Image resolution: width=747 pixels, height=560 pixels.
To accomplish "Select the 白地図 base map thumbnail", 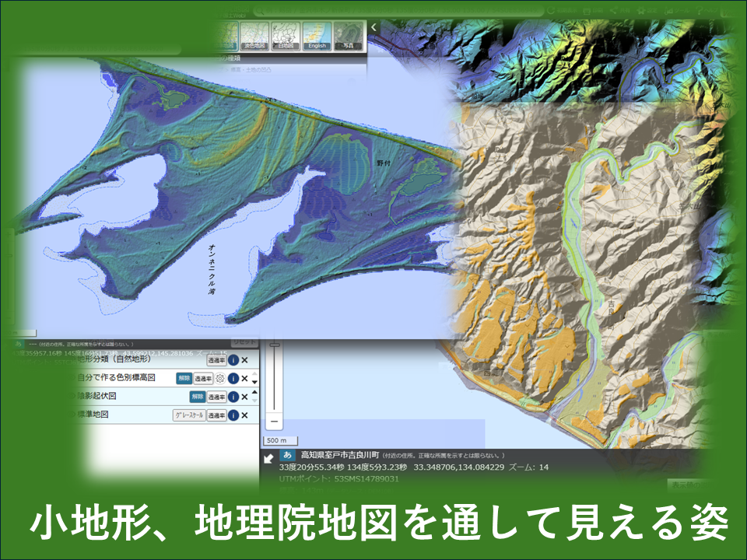I will coord(286,37).
